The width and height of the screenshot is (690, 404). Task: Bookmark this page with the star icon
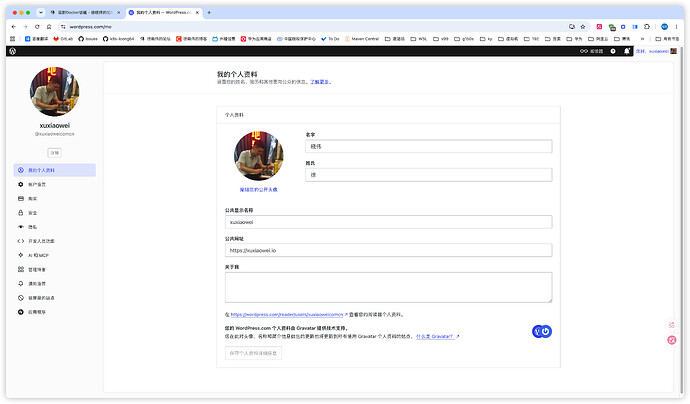pyautogui.click(x=583, y=27)
